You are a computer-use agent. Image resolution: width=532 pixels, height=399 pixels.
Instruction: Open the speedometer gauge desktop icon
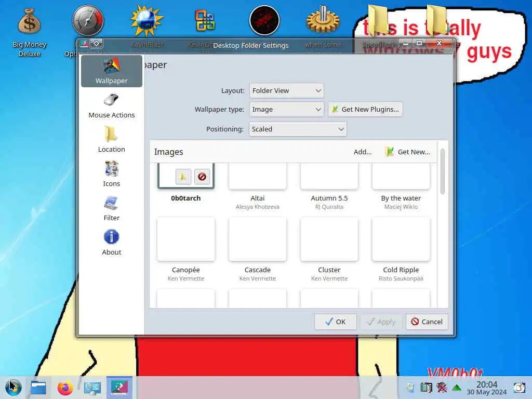pyautogui.click(x=88, y=21)
